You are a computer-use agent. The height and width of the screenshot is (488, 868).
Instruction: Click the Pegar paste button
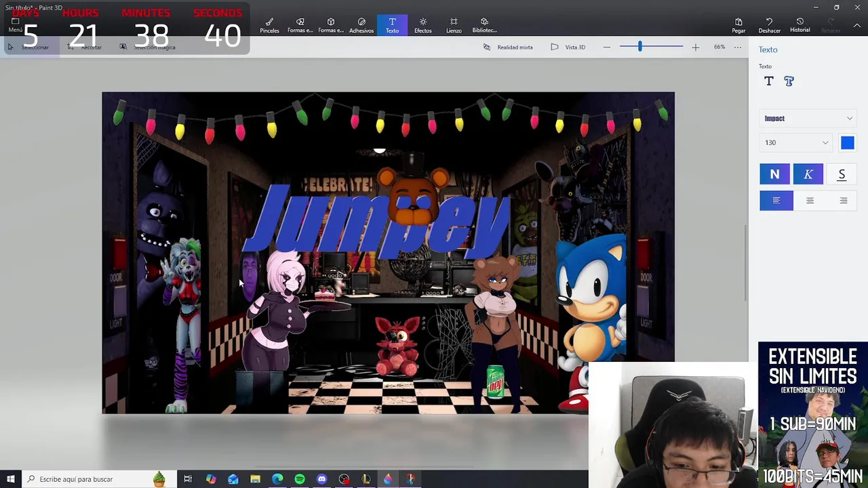point(738,25)
